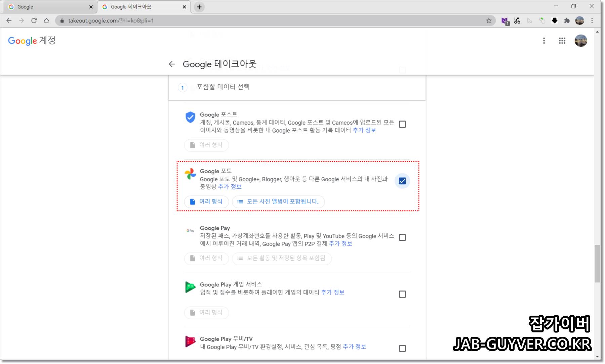Click the Google Play 무비/TV title text
Screen dimensions: 605x364
click(226, 339)
